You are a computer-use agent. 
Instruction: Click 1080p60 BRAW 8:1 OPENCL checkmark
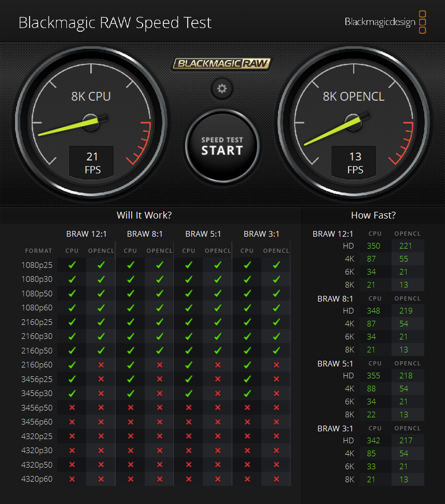point(160,308)
